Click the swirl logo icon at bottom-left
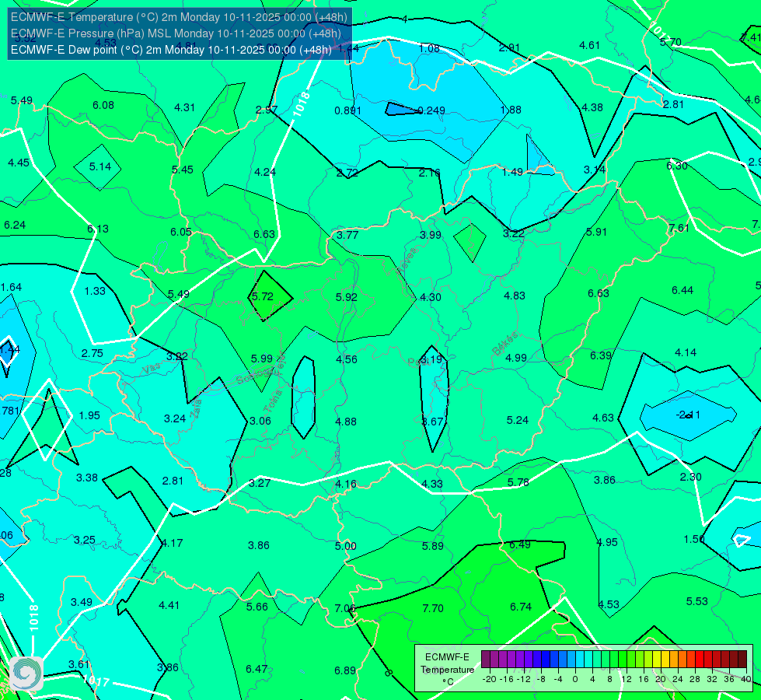 coord(26,674)
